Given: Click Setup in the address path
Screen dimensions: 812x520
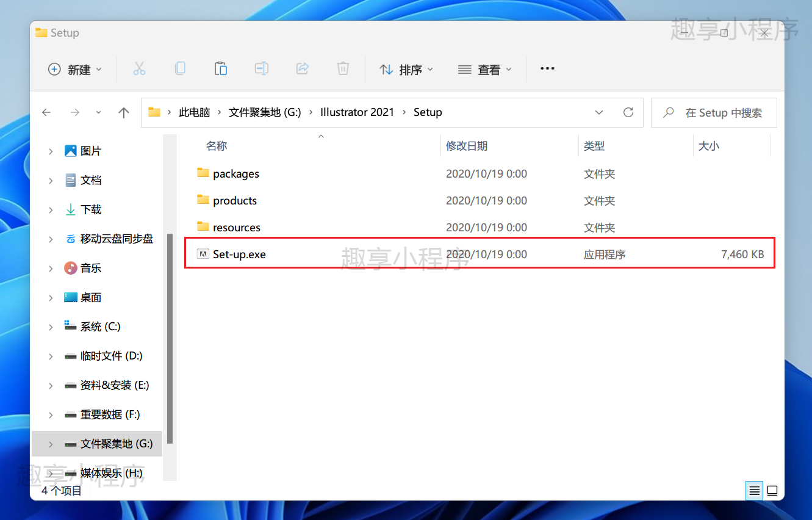Looking at the screenshot, I should (428, 112).
